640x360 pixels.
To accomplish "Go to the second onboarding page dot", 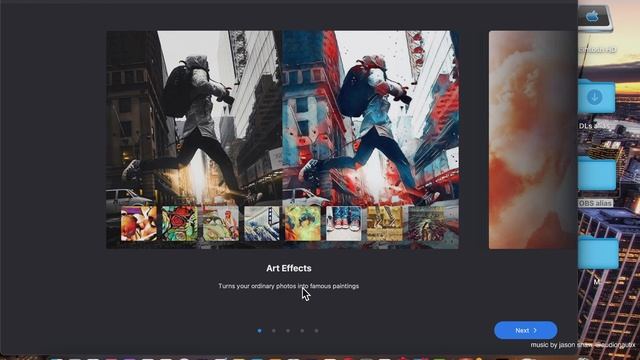I will [274, 331].
